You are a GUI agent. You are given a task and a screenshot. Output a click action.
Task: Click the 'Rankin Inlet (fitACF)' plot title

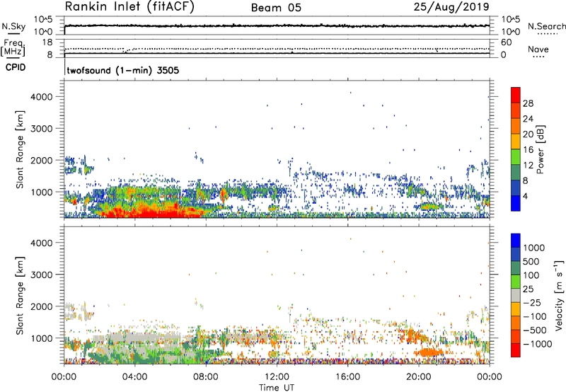pos(129,7)
